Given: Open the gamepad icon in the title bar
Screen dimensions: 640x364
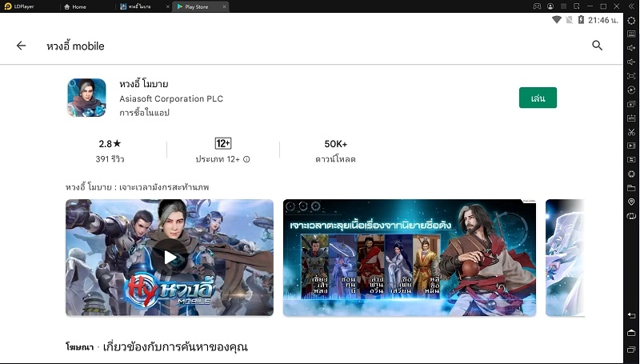Looking at the screenshot, I should [x=537, y=6].
